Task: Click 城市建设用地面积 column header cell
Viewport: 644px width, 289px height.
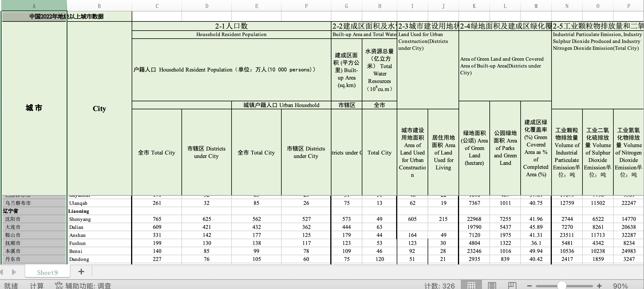Action: tap(412, 152)
